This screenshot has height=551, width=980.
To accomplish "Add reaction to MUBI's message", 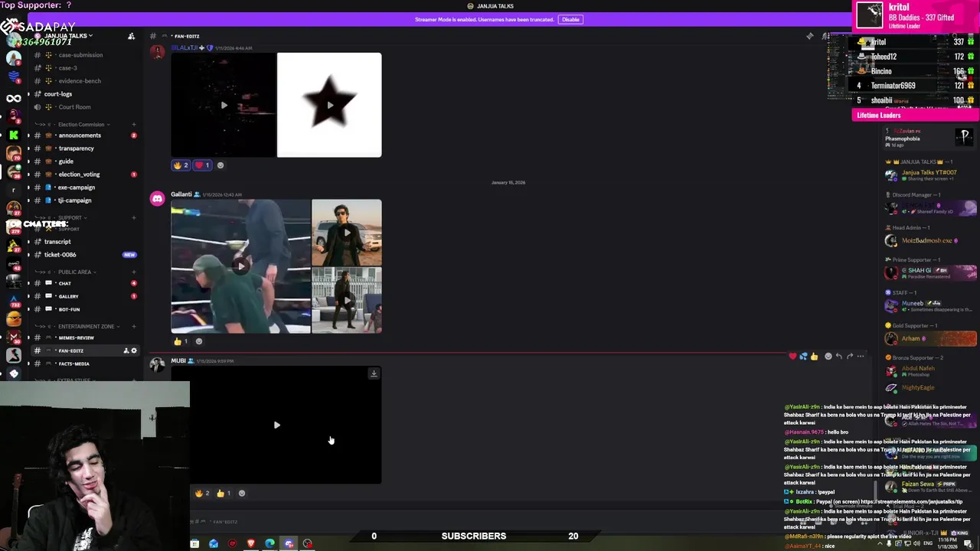I will tap(242, 494).
